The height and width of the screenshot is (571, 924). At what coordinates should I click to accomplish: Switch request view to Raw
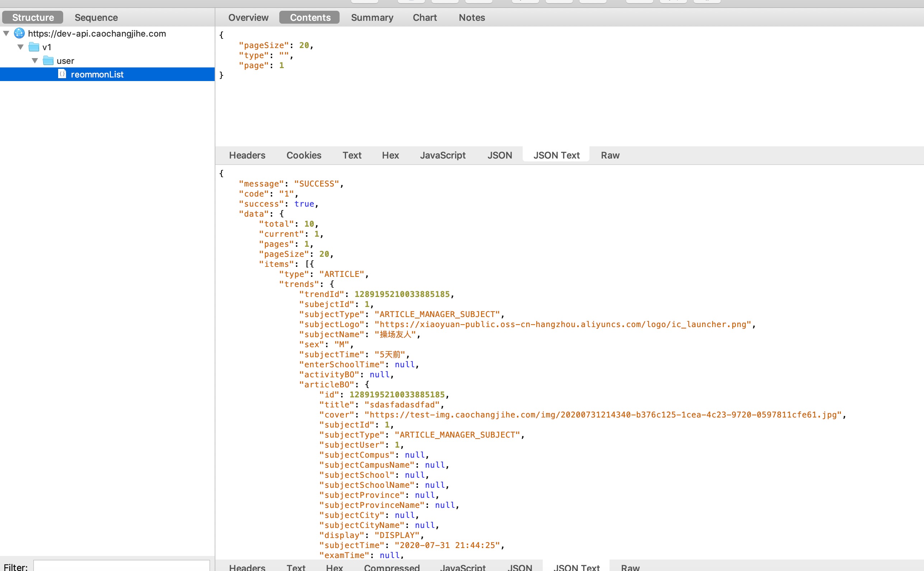click(x=610, y=155)
